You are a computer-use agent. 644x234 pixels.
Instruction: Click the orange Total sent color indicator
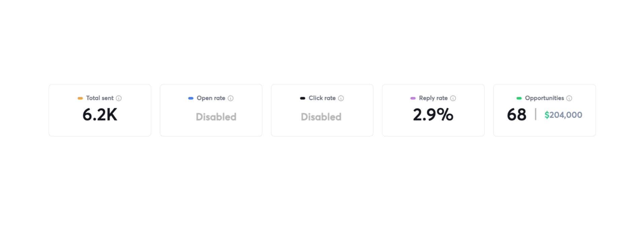pos(80,98)
